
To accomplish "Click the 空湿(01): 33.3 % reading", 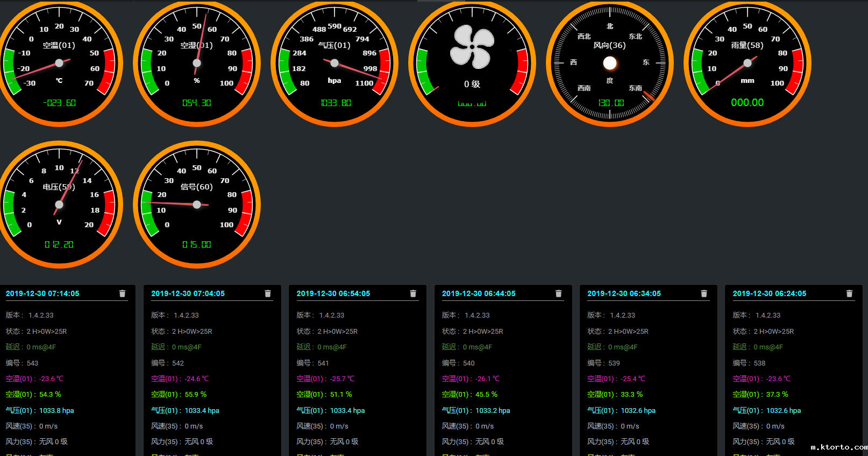I will click(615, 395).
